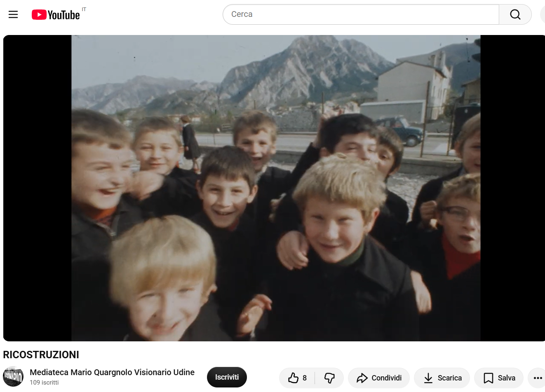Dislike the video with thumbs down
The height and width of the screenshot is (392, 545).
point(329,378)
